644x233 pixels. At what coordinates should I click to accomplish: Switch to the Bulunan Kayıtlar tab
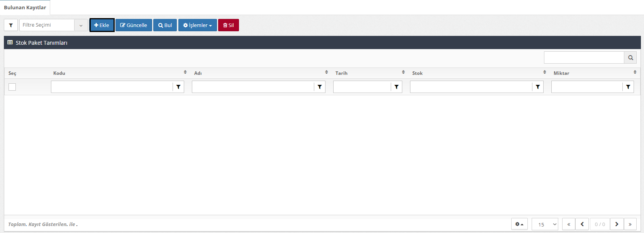click(x=25, y=7)
